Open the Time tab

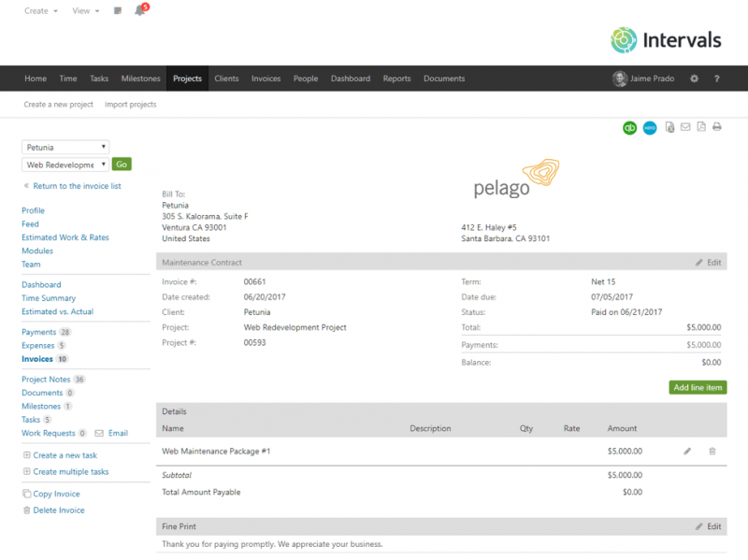coord(68,79)
